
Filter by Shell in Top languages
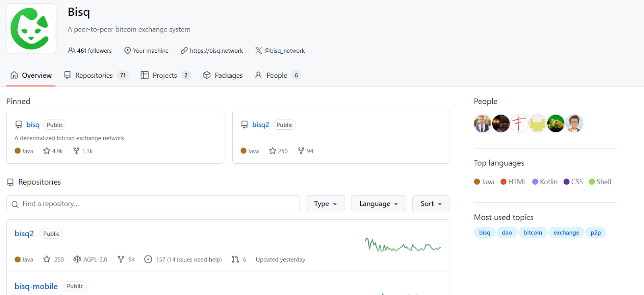coord(600,182)
